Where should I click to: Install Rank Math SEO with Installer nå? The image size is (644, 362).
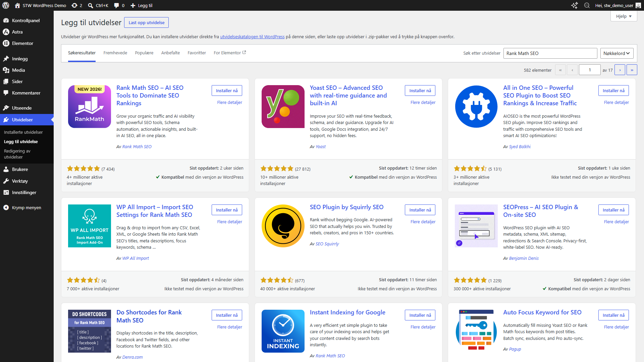point(227,90)
